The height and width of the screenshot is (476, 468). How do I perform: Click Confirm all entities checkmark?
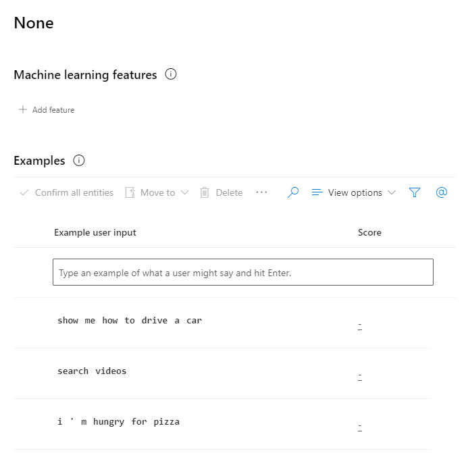pyautogui.click(x=24, y=192)
